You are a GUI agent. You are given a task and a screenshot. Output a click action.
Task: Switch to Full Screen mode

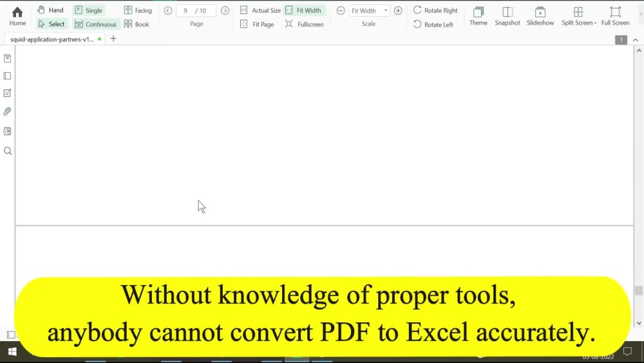(x=615, y=17)
